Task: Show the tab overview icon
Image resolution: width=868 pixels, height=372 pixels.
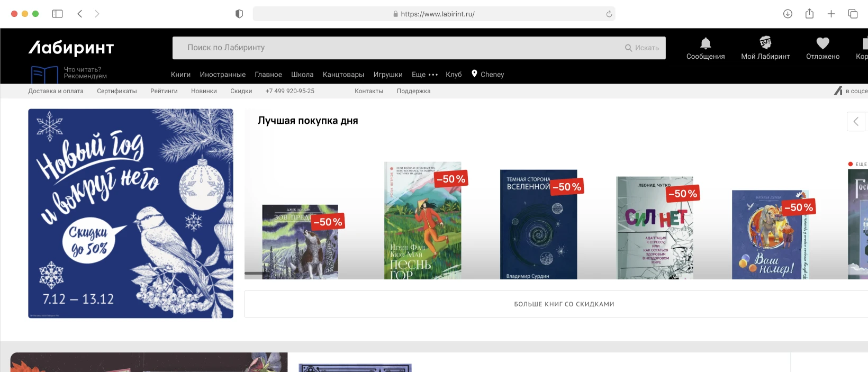Action: tap(853, 14)
